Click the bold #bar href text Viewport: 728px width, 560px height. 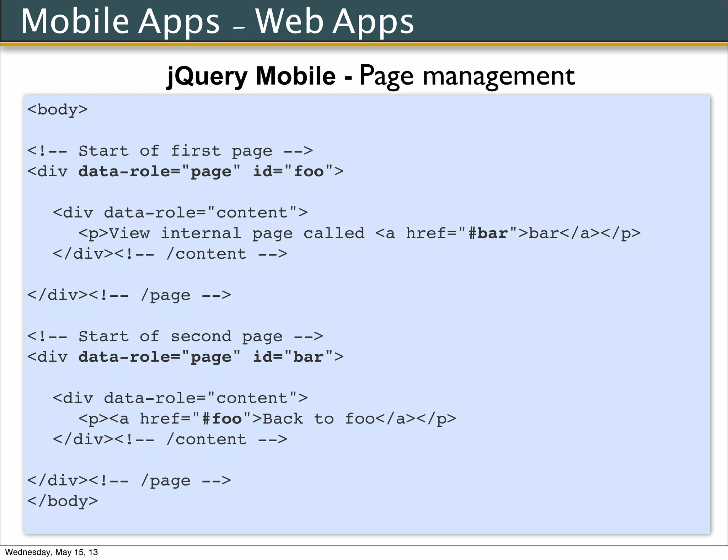[x=488, y=233]
